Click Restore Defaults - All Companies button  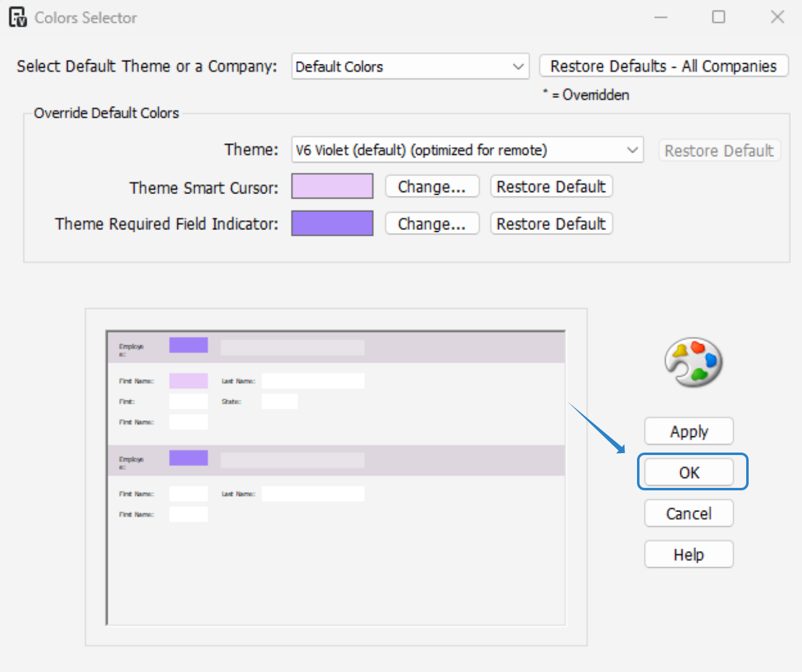point(664,66)
